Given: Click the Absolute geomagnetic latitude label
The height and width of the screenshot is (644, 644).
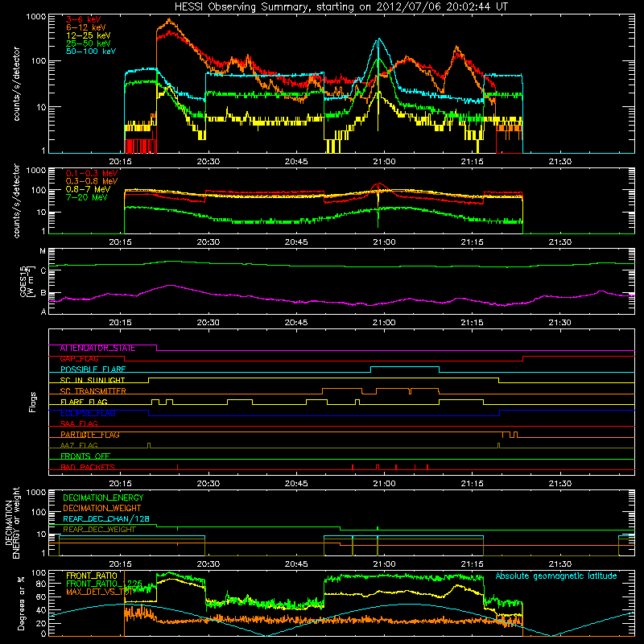Looking at the screenshot, I should 556,576.
